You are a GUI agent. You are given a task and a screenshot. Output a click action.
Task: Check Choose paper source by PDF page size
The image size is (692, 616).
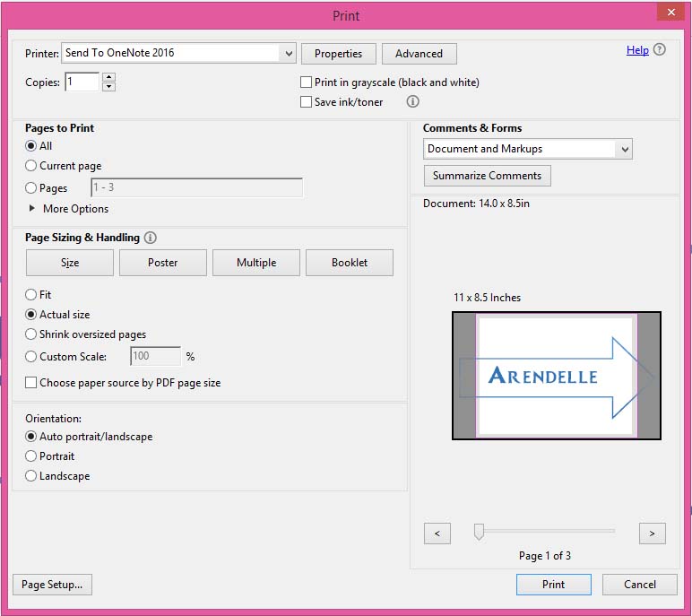pyautogui.click(x=31, y=383)
